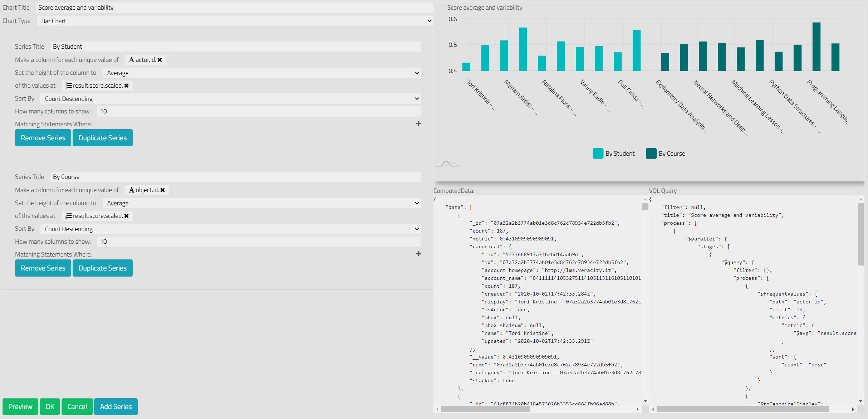This screenshot has width=868, height=419.
Task: Duplicate the By Student series
Action: click(x=102, y=138)
